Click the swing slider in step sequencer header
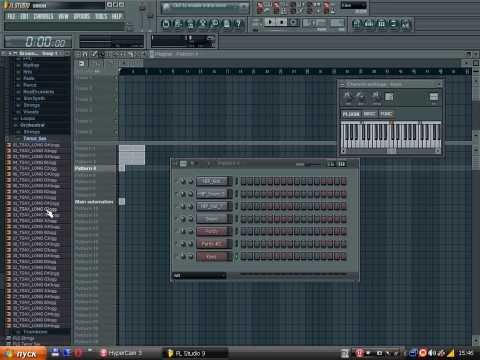The image size is (480, 360). pos(308,164)
